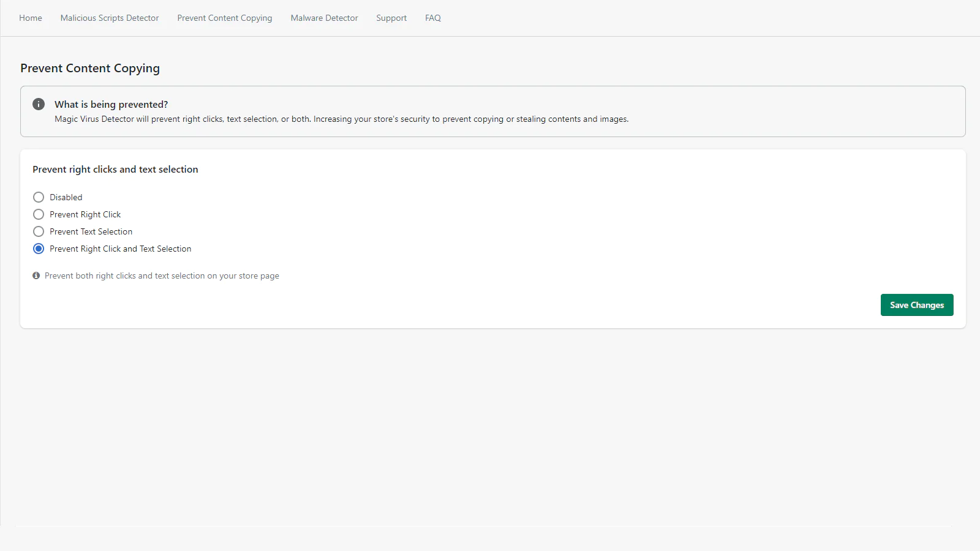Viewport: 980px width, 551px height.
Task: Click the 'Disabled' option label text
Action: (x=66, y=197)
